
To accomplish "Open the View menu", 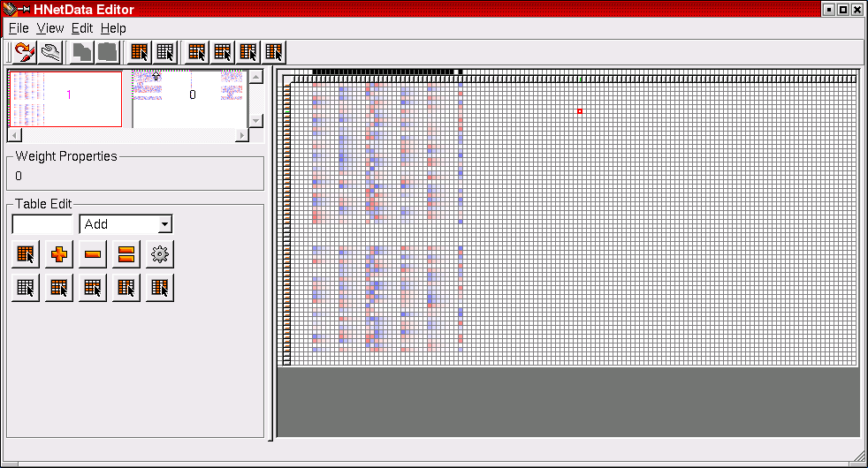I will [49, 28].
